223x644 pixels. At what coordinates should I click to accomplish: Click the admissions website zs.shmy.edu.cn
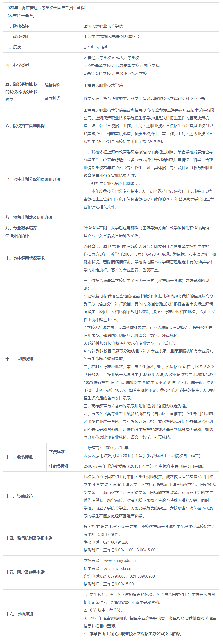point(117,568)
